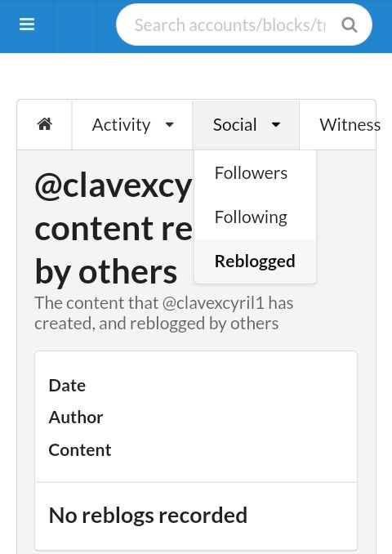Click the Author column header
Viewport: 392px width, 554px height.
[76, 418]
